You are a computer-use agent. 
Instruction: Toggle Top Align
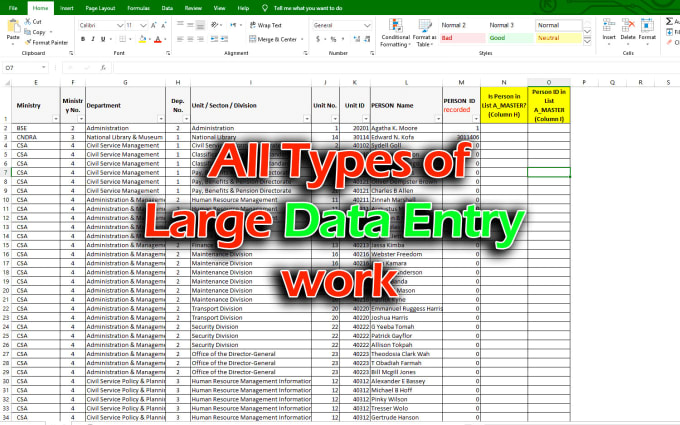tap(180, 25)
